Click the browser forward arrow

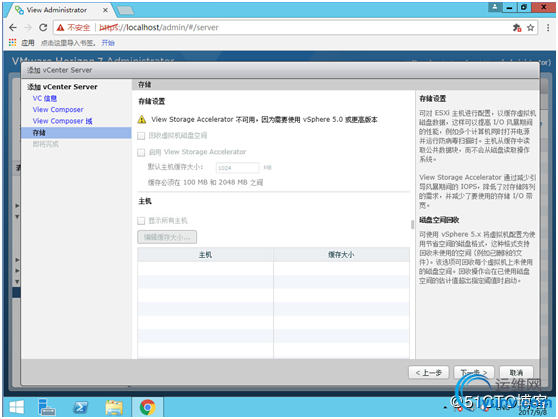coord(28,27)
